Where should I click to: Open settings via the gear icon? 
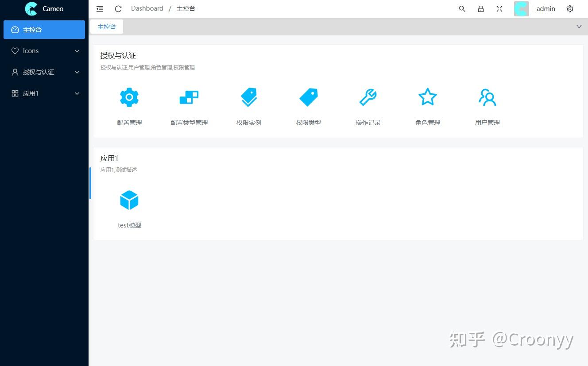(570, 8)
